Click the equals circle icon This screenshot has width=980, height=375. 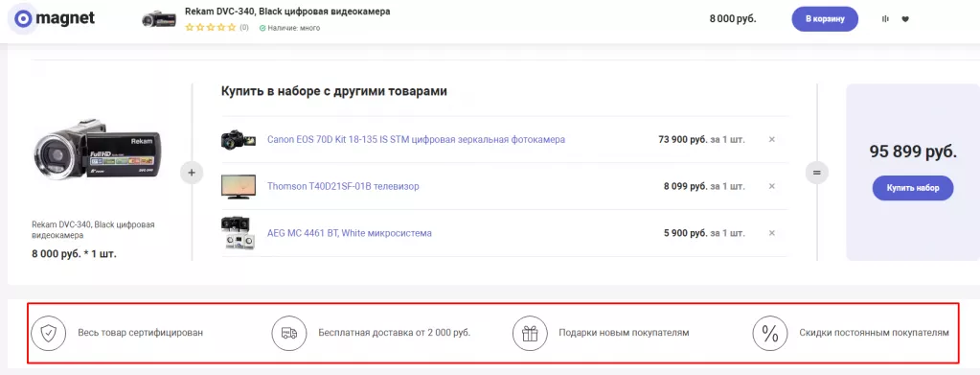pyautogui.click(x=817, y=173)
